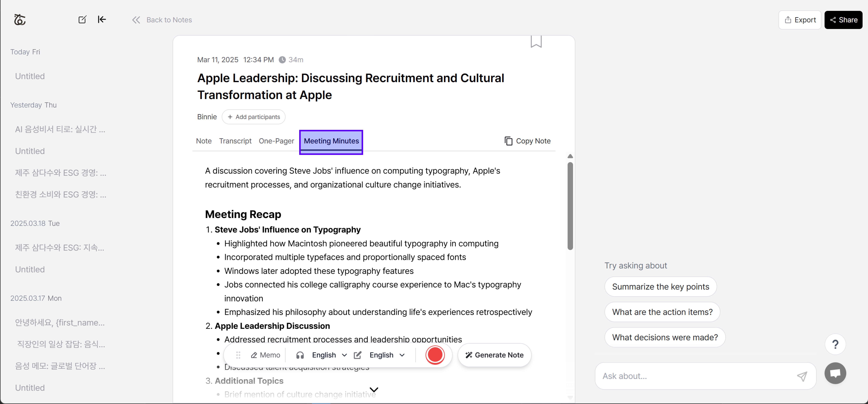Screen dimensions: 868x404
Task: Click the Generate Note button
Action: pos(494,355)
